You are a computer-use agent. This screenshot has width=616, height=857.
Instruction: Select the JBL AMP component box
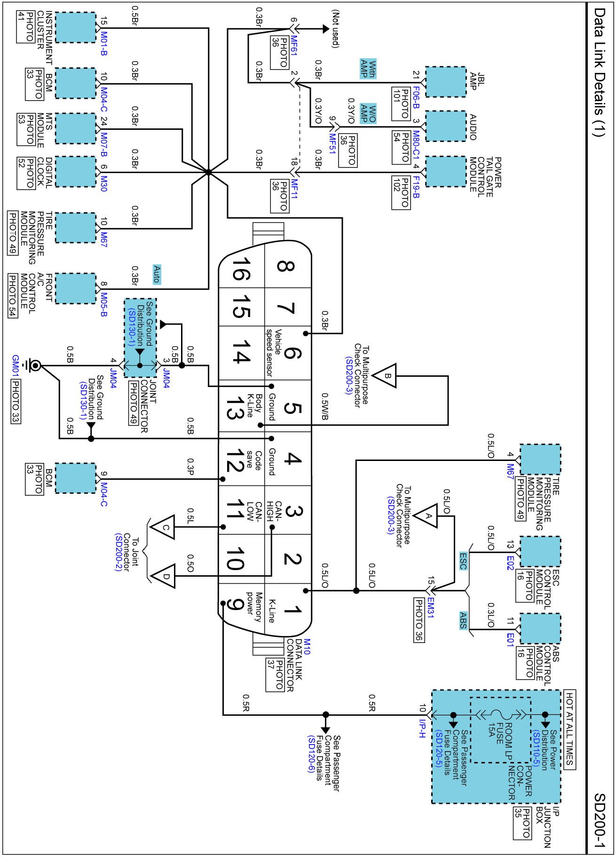click(x=445, y=82)
